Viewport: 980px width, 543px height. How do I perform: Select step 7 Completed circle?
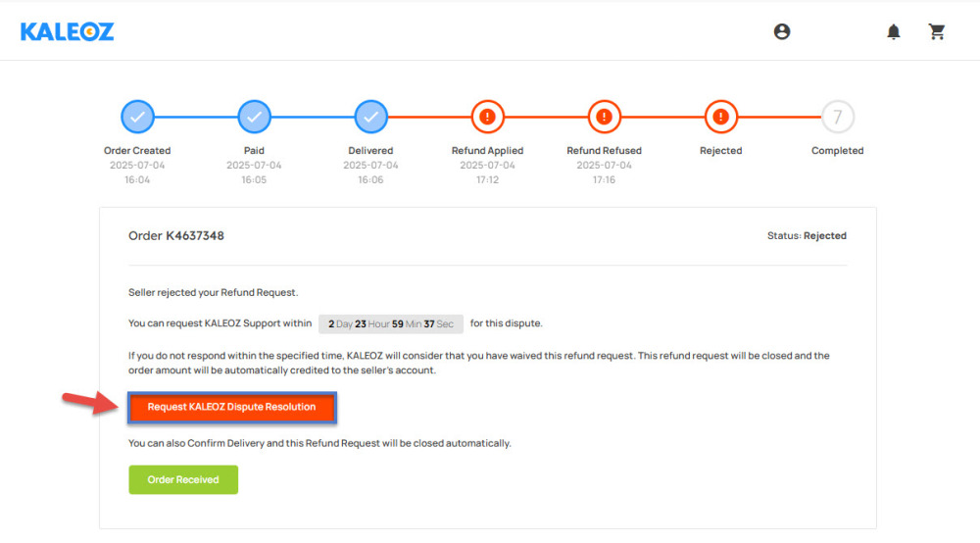[838, 117]
